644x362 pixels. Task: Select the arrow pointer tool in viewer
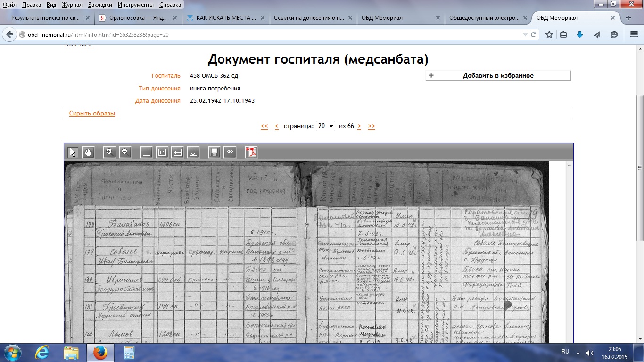[x=73, y=152]
